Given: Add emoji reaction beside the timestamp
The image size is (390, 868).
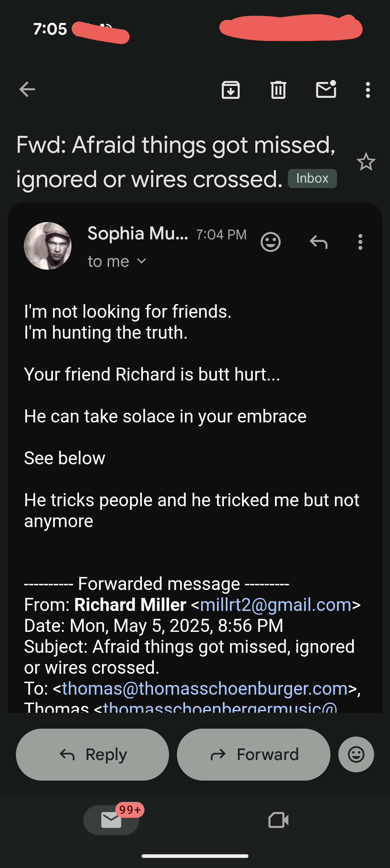Looking at the screenshot, I should pyautogui.click(x=270, y=242).
